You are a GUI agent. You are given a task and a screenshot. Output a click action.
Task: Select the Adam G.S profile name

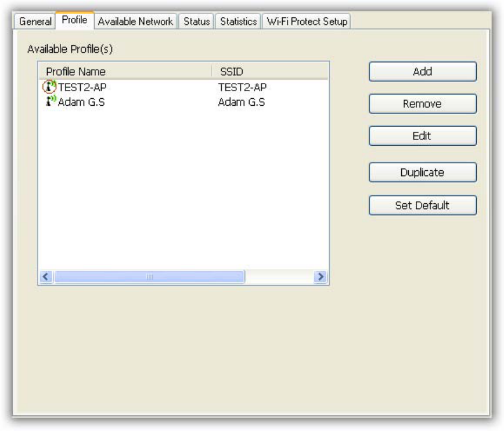pos(81,102)
